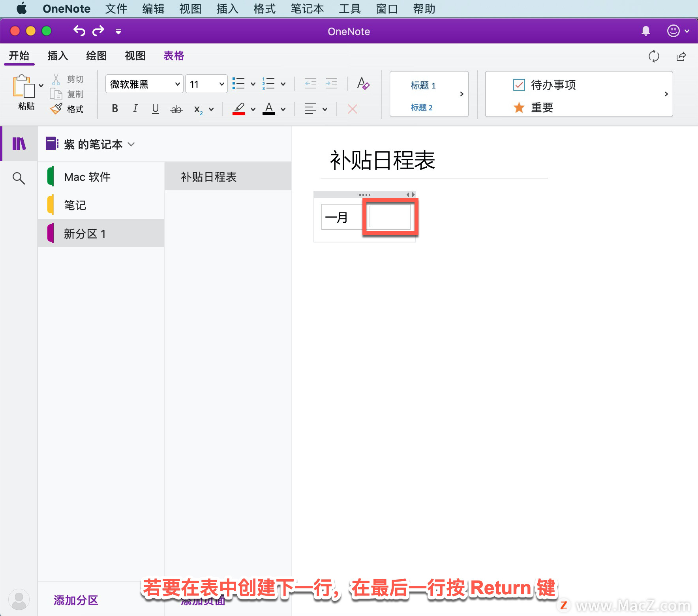Viewport: 698px width, 616px height.
Task: Apply the 标题 2 style
Action: pyautogui.click(x=422, y=107)
